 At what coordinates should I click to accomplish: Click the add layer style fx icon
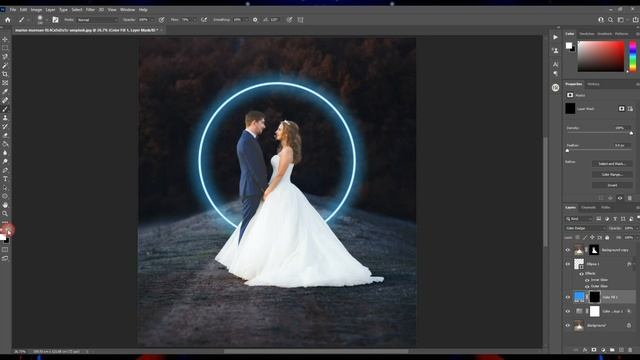coord(585,350)
